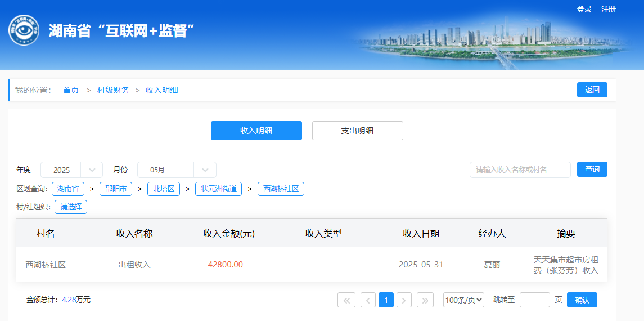This screenshot has height=321, width=644.
Task: Click 请选择 for 村/社组织
Action: pyautogui.click(x=71, y=207)
